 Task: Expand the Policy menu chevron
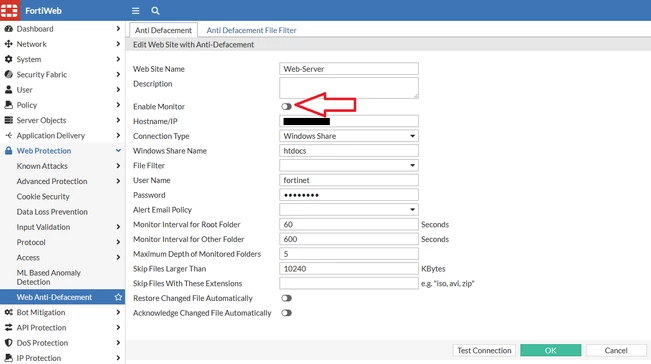(x=118, y=105)
